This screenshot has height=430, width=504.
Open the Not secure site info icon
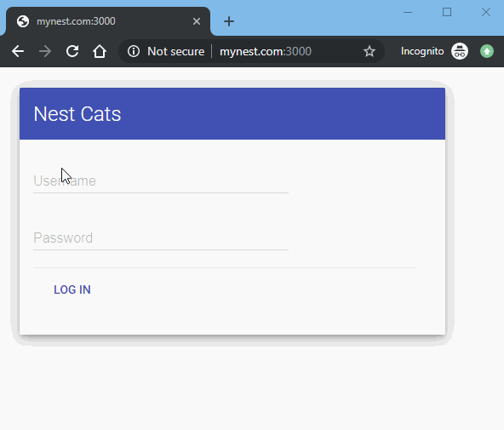[134, 51]
